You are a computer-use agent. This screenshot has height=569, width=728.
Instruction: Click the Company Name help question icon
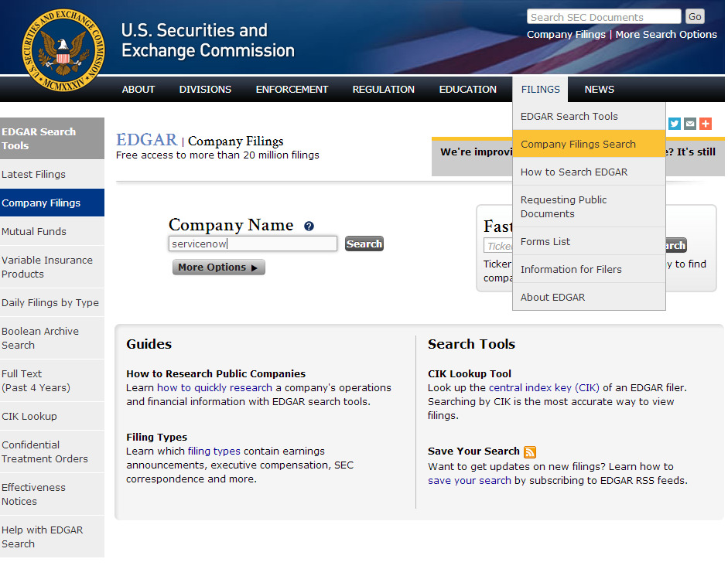[x=309, y=227]
